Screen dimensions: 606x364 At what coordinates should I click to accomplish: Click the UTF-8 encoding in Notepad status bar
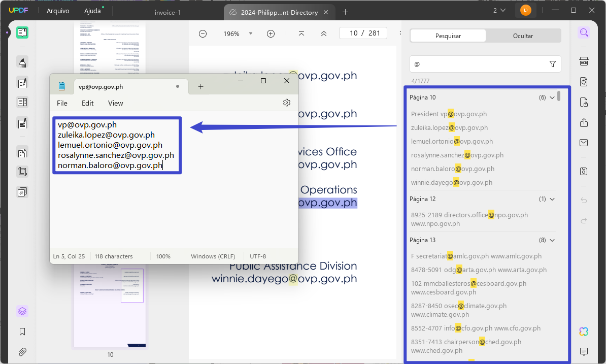(x=258, y=256)
